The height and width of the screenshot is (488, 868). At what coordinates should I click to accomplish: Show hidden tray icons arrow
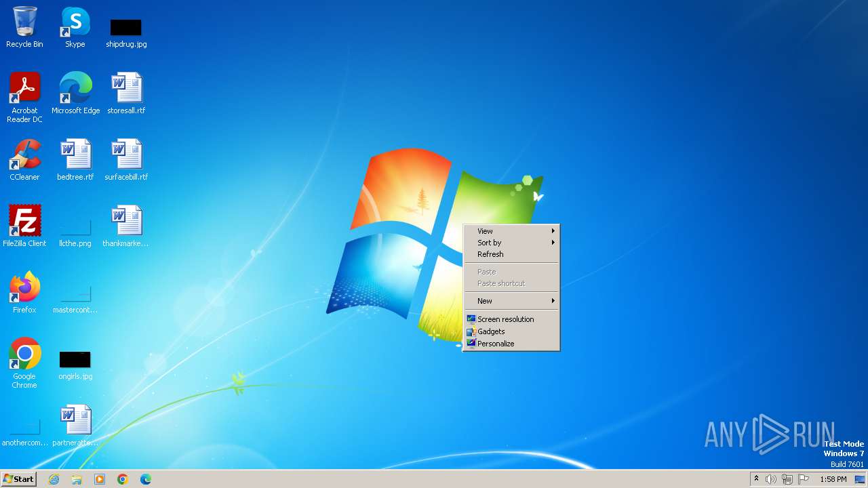(x=756, y=479)
